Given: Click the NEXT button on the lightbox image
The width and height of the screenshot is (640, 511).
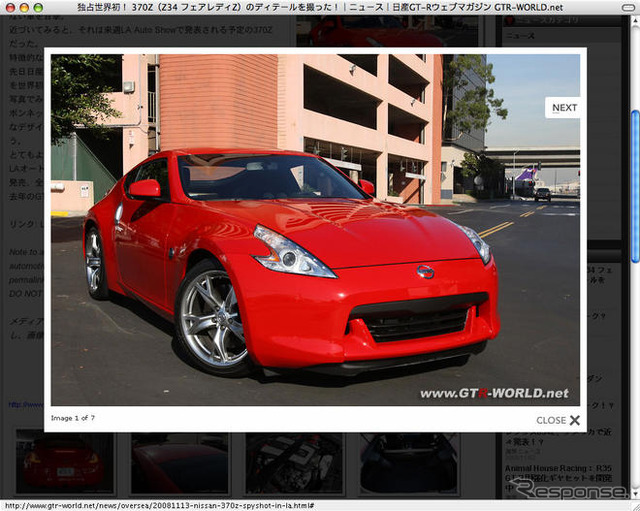Looking at the screenshot, I should click(562, 108).
